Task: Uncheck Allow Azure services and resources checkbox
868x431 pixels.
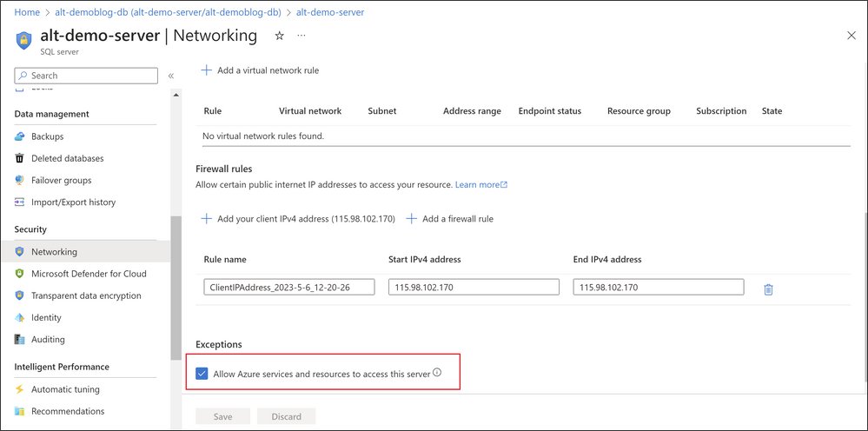Action: coord(202,374)
